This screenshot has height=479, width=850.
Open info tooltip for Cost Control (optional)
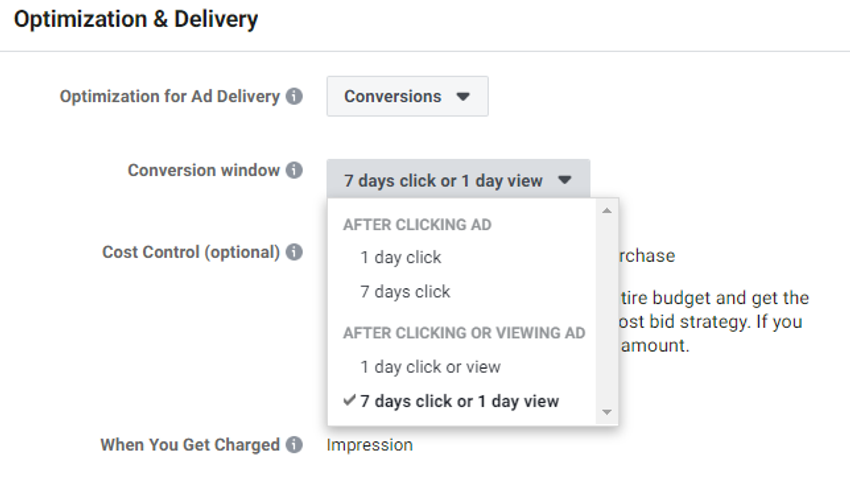(x=294, y=252)
